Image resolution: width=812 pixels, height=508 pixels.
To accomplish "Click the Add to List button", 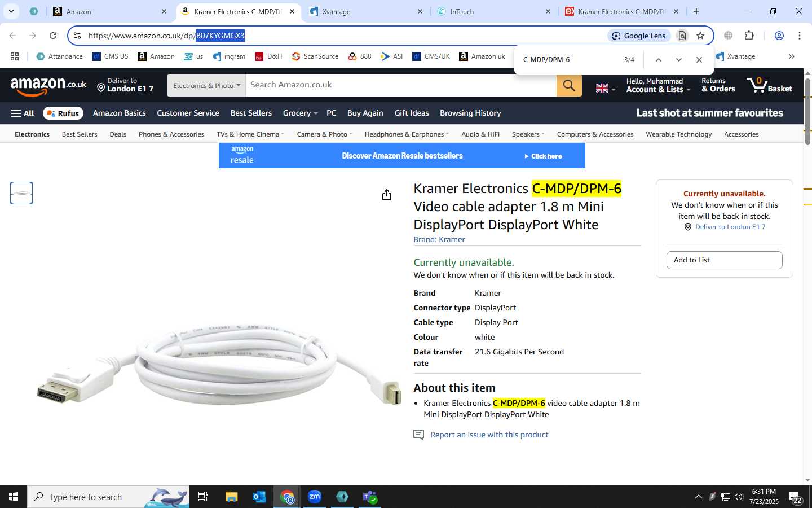I will pyautogui.click(x=724, y=260).
